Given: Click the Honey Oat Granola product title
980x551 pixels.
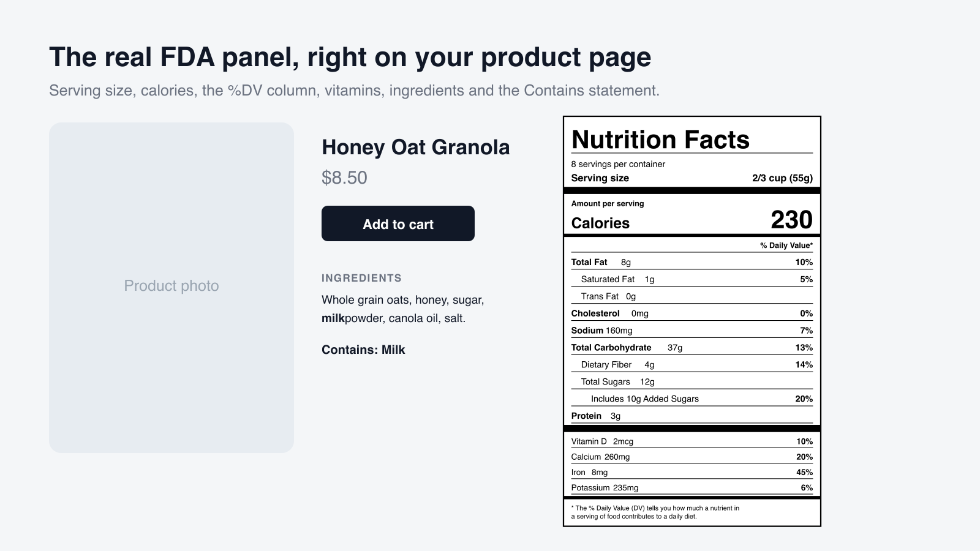Looking at the screenshot, I should click(x=416, y=147).
